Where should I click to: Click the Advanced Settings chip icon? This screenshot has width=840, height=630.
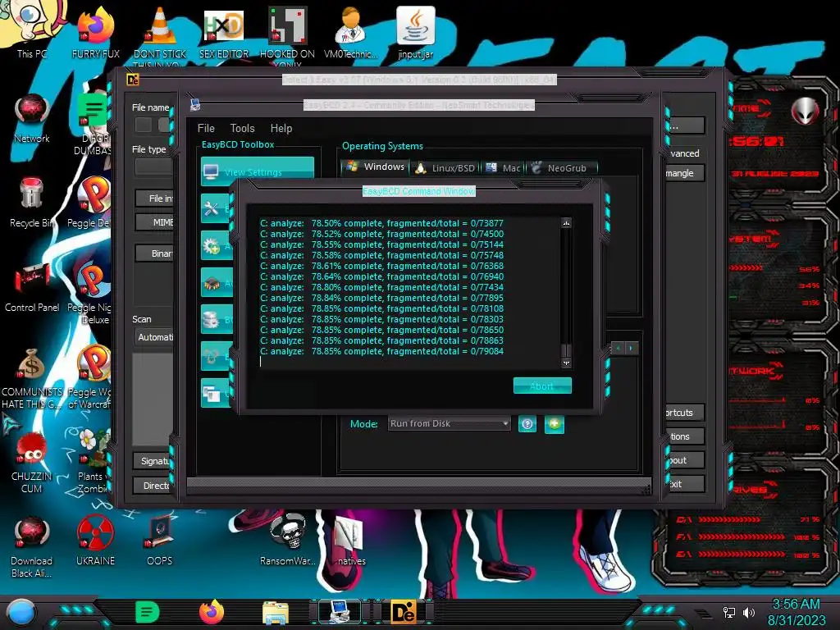[x=212, y=283]
